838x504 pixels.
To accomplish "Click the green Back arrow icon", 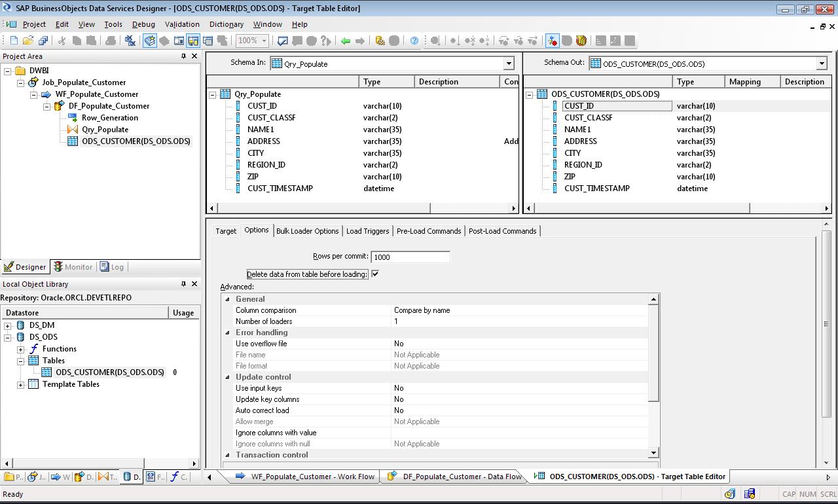I will [346, 41].
